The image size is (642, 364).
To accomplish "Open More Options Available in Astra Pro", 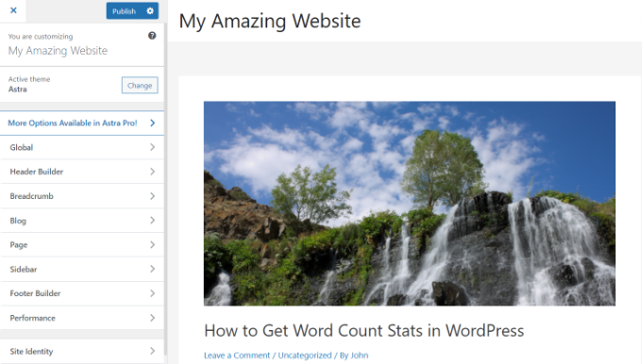I will tap(82, 123).
